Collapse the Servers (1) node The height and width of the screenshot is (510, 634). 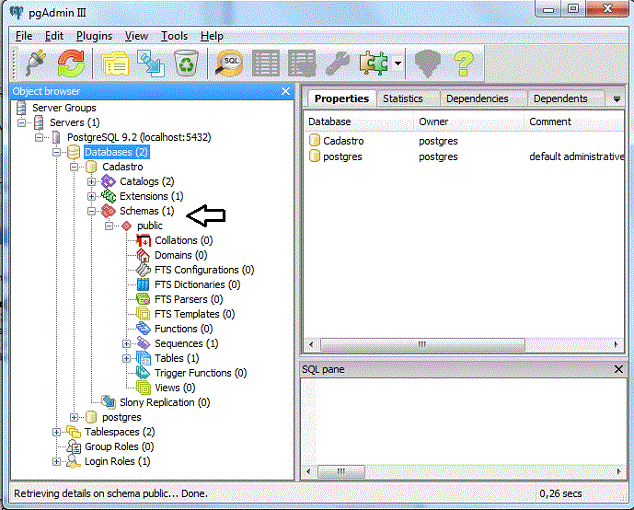tap(21, 123)
